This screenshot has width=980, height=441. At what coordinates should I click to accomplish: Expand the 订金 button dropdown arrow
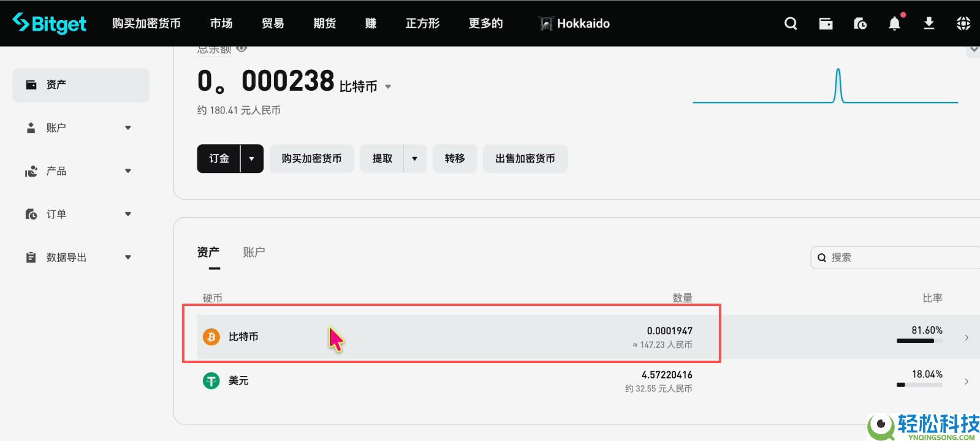(251, 159)
